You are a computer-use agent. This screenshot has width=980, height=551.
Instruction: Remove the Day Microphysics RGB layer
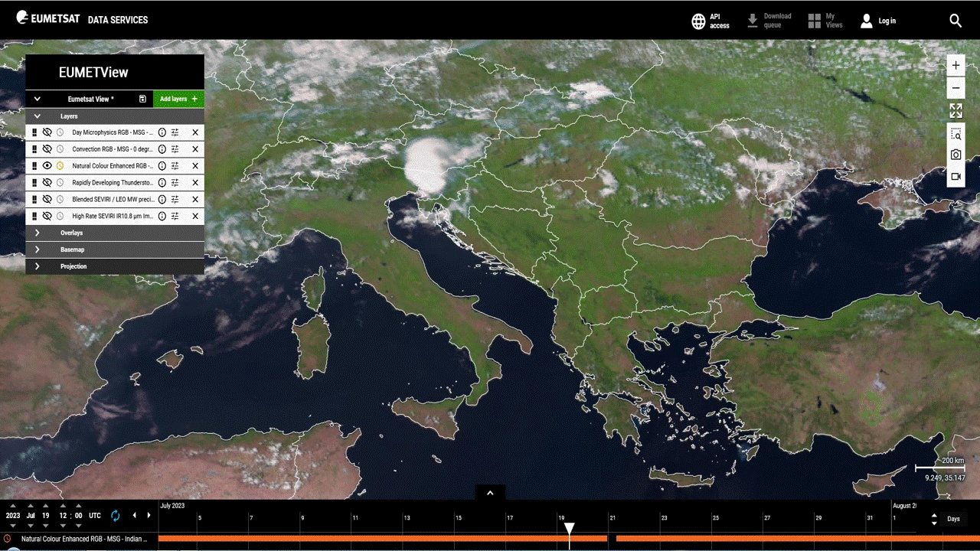coord(195,132)
